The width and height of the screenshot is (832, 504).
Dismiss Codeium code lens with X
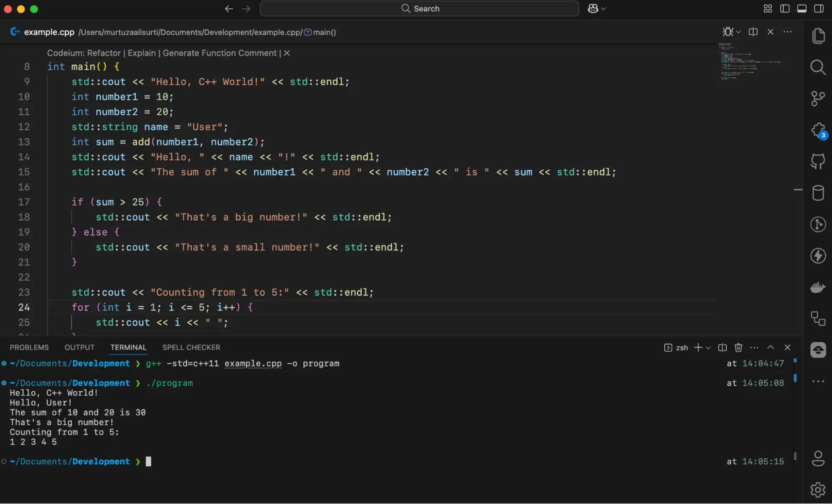tap(287, 53)
